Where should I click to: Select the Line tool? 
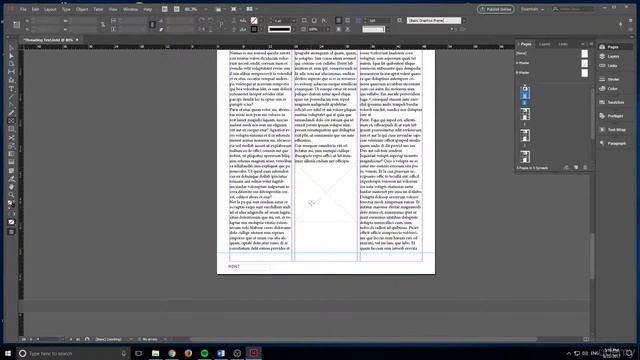tap(11, 97)
